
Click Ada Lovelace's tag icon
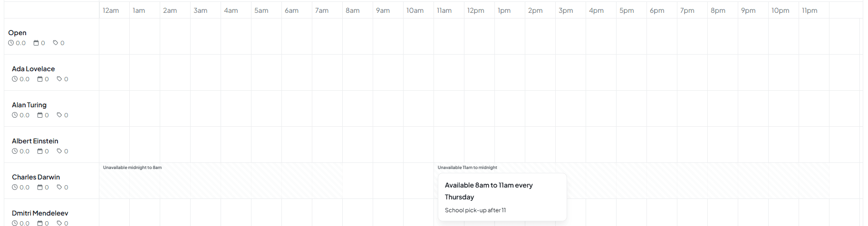point(59,79)
